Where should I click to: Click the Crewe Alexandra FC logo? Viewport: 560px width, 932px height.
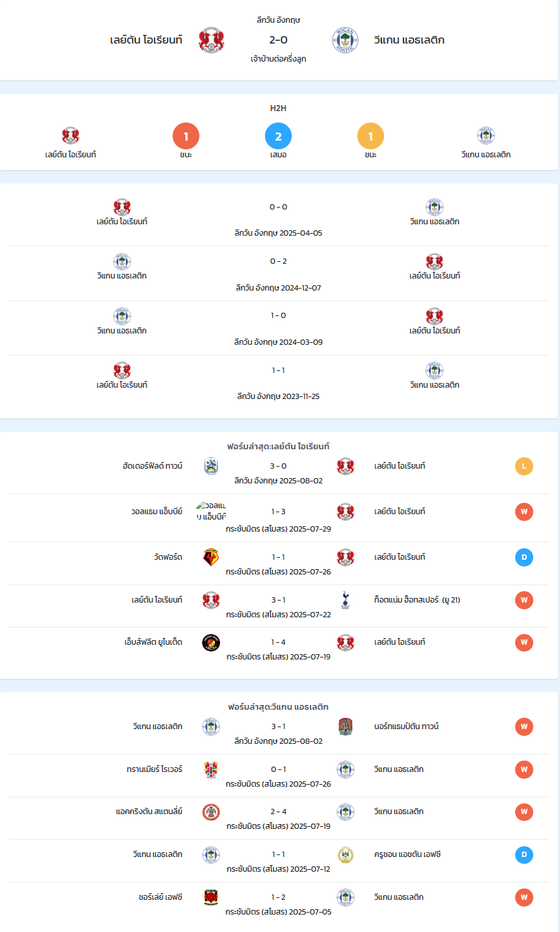[x=345, y=854]
